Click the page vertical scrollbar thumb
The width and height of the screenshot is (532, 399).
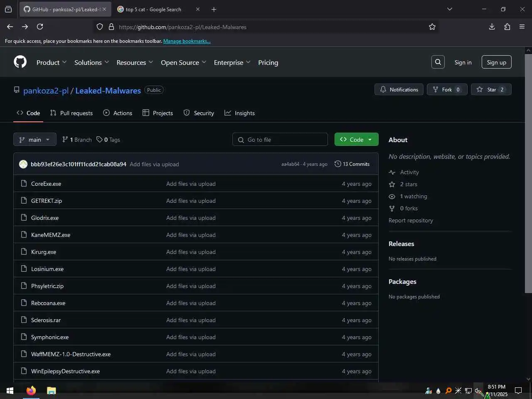528,173
